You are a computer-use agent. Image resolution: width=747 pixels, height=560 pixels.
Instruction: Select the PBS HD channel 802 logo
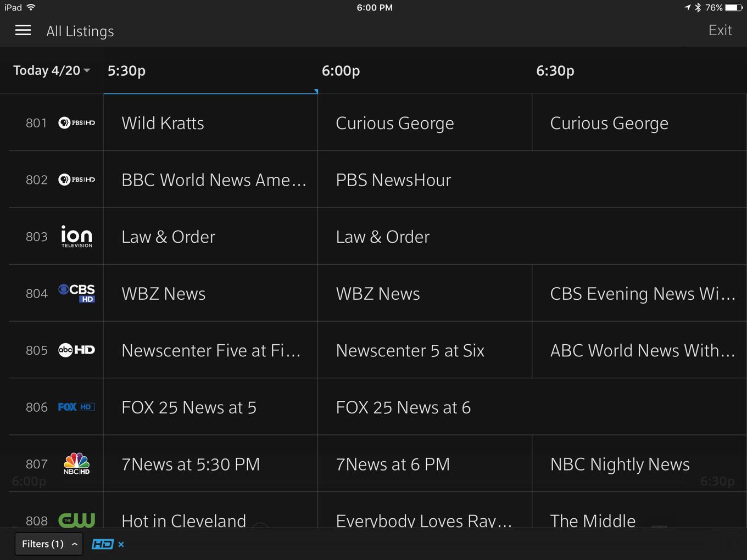[76, 180]
